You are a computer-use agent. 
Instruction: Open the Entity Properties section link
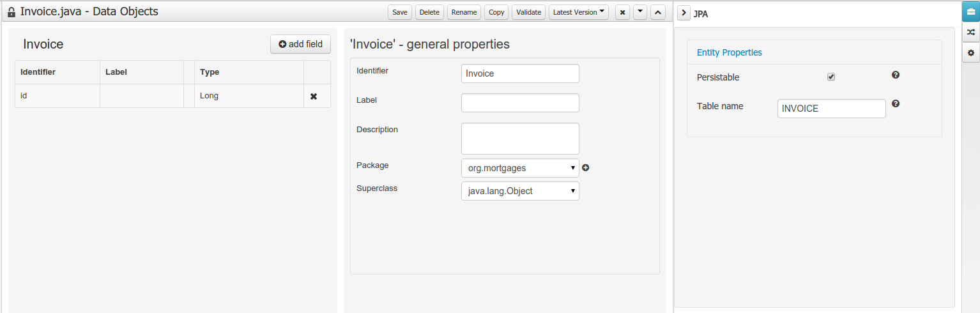729,52
